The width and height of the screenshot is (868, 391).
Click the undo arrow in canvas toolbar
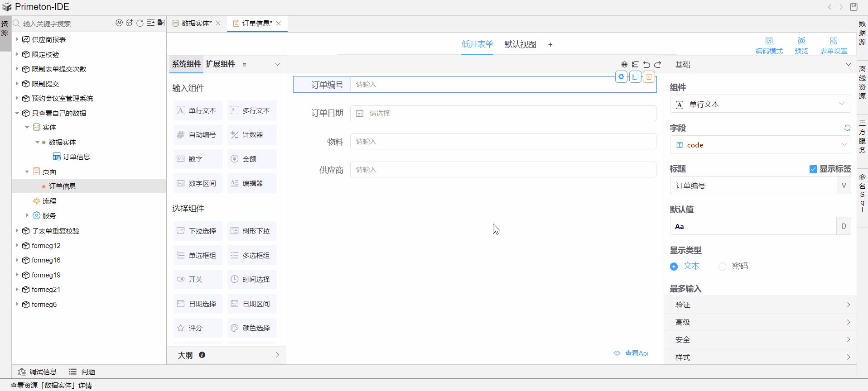(x=646, y=65)
